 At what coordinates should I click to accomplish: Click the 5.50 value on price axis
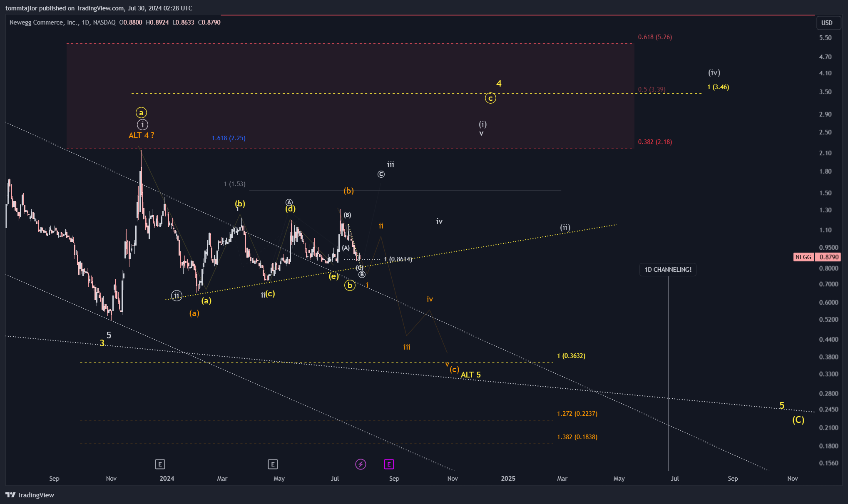tap(825, 38)
